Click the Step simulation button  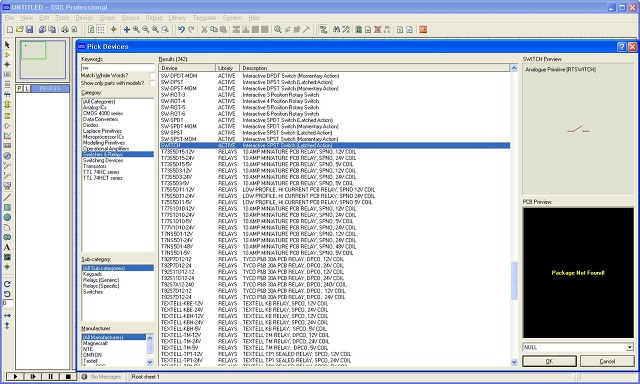tap(33, 377)
